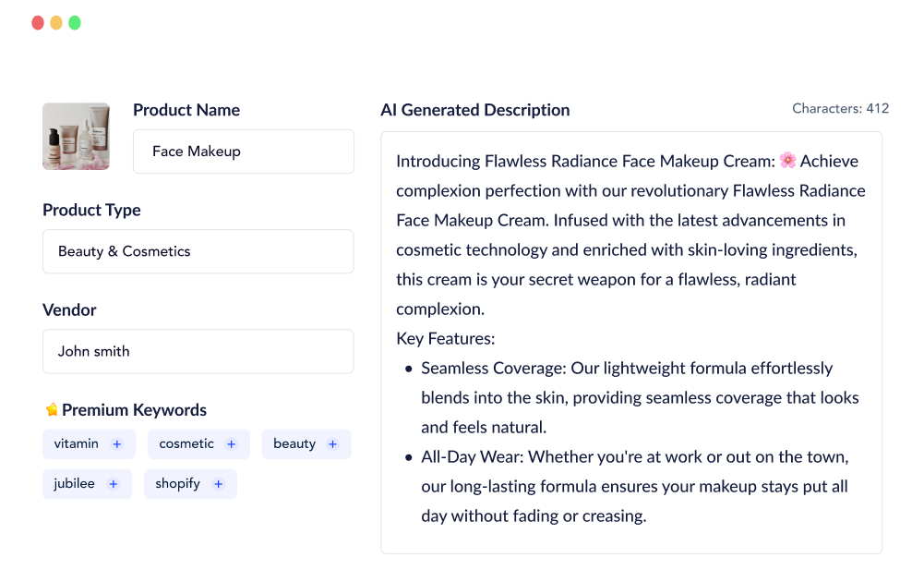Image resolution: width=924 pixels, height=582 pixels.
Task: Click the red close window button
Action: pyautogui.click(x=36, y=22)
